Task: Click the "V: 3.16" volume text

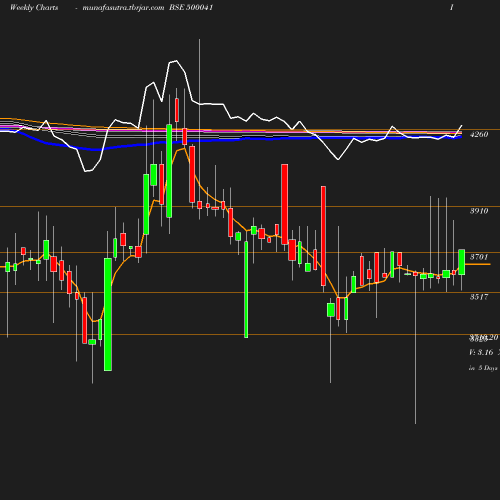Action: (481, 352)
